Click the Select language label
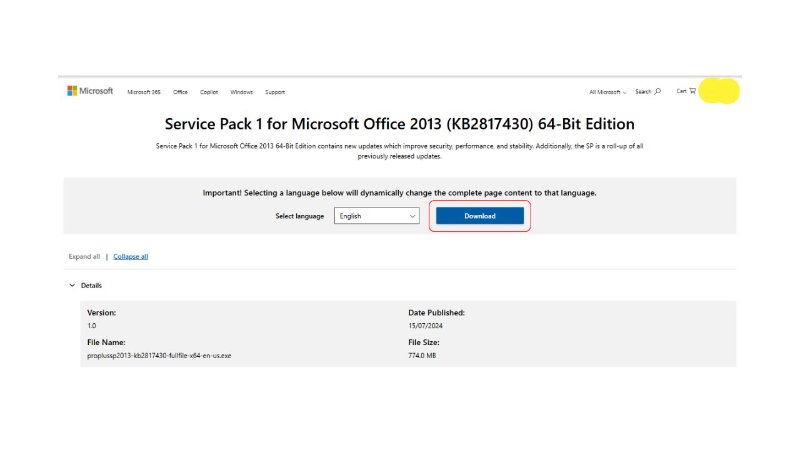 point(299,216)
